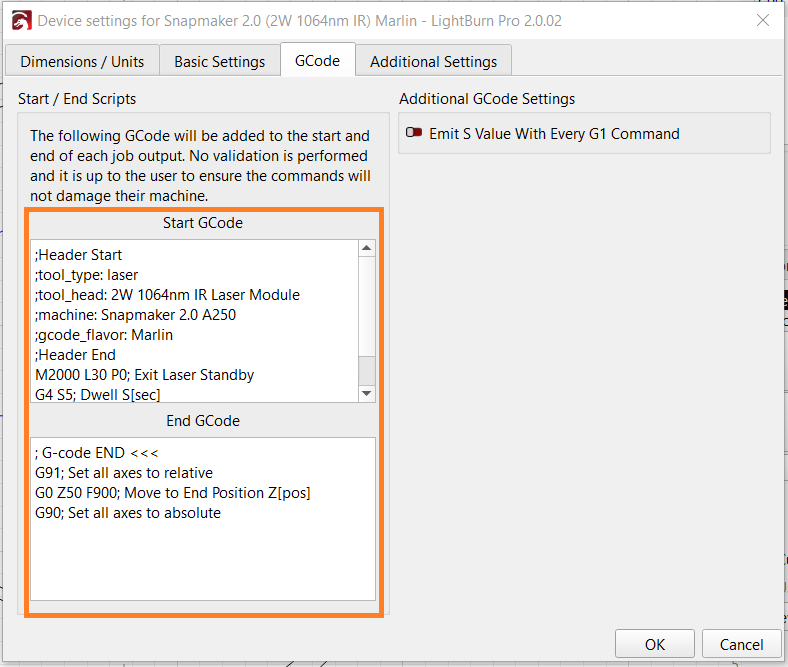Close the Device settings dialog
The width and height of the screenshot is (788, 667).
tap(763, 20)
